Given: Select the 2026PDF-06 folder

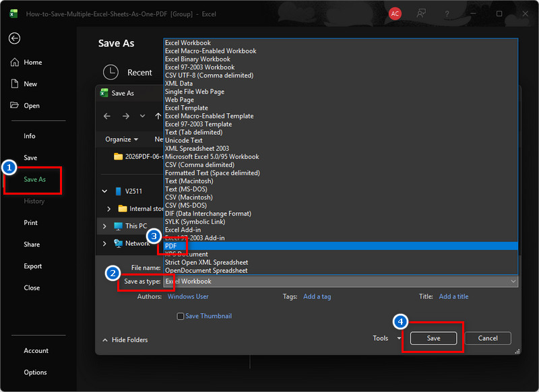Looking at the screenshot, I should pyautogui.click(x=137, y=157).
